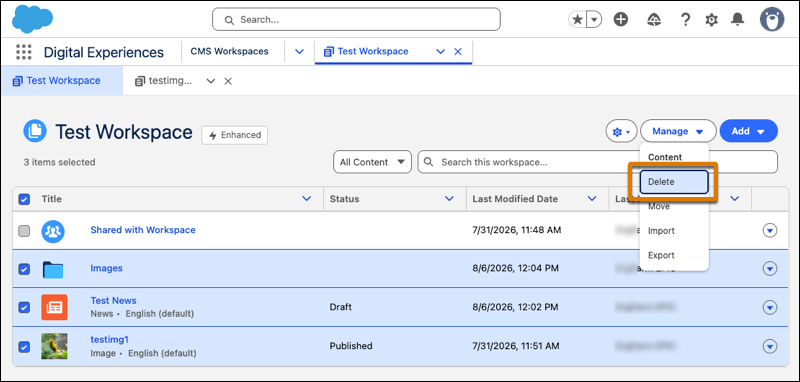The height and width of the screenshot is (382, 800).
Task: Select the Test Workspace subtab
Action: click(x=62, y=81)
